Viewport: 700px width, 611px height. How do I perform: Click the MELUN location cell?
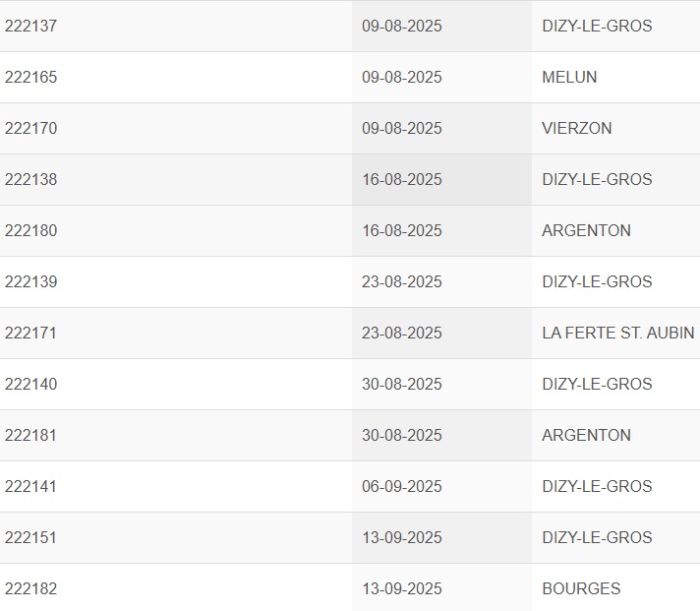pyautogui.click(x=569, y=78)
